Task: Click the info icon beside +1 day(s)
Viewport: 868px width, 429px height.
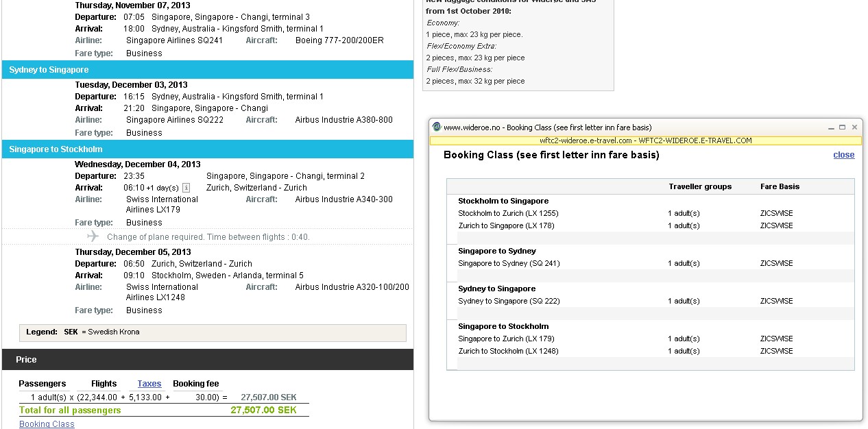Action: pos(186,188)
